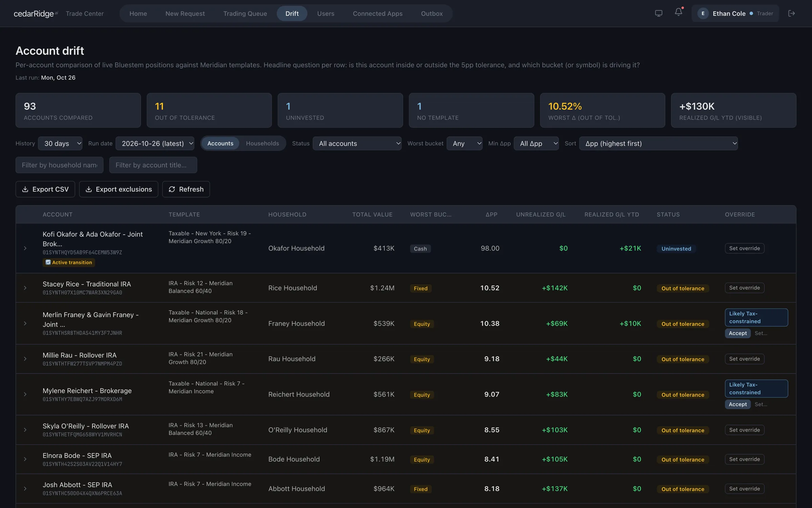Expand the Millie Rau Rollover IRA row
812x508 pixels.
coord(25,359)
